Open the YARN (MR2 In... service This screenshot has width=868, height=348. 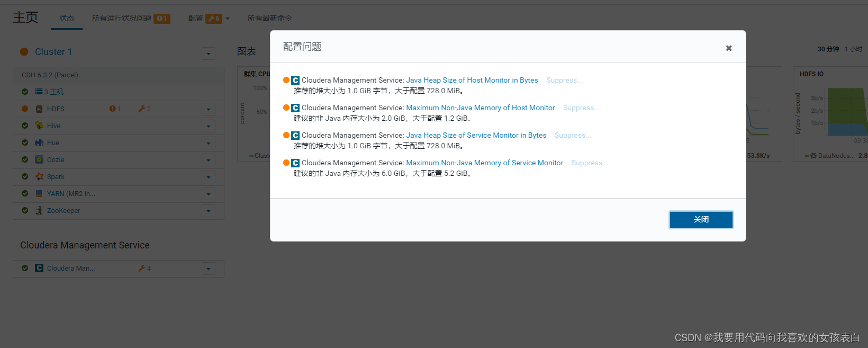click(71, 194)
